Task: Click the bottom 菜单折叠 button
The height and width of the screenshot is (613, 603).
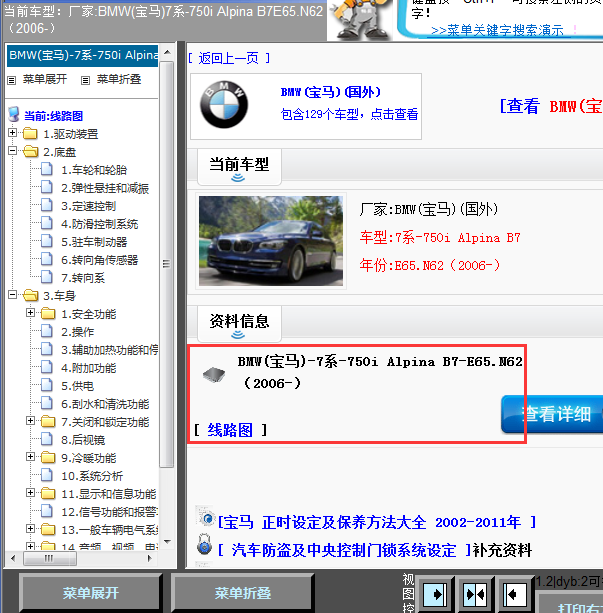Action: [242, 593]
